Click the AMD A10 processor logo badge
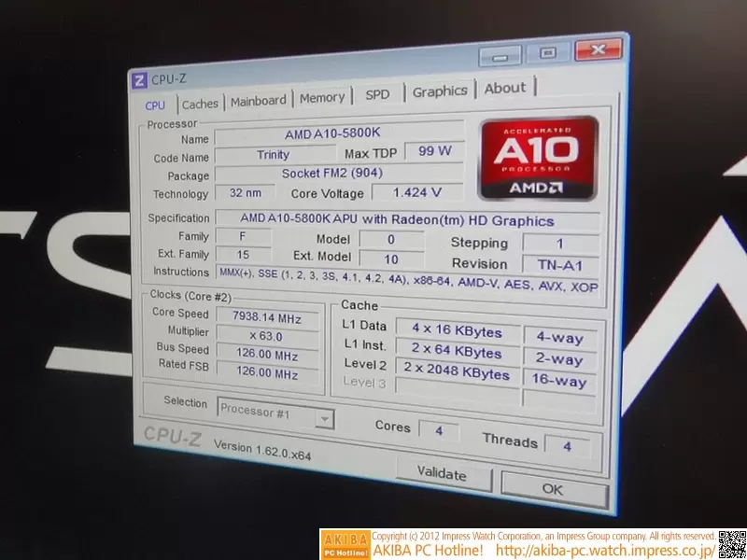Image resolution: width=747 pixels, height=560 pixels. tap(538, 160)
